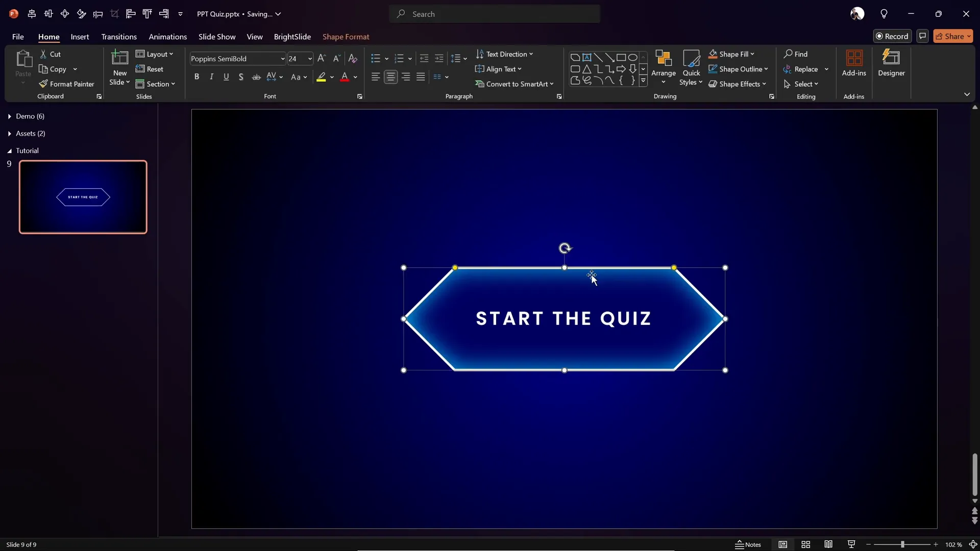Click the Share button
Image resolution: width=980 pixels, height=551 pixels.
click(953, 36)
